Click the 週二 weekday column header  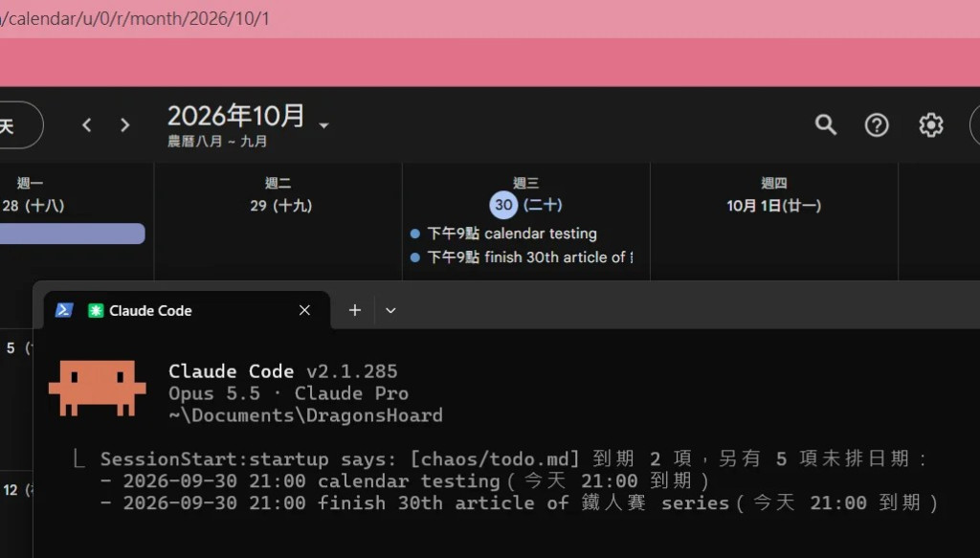(x=278, y=183)
